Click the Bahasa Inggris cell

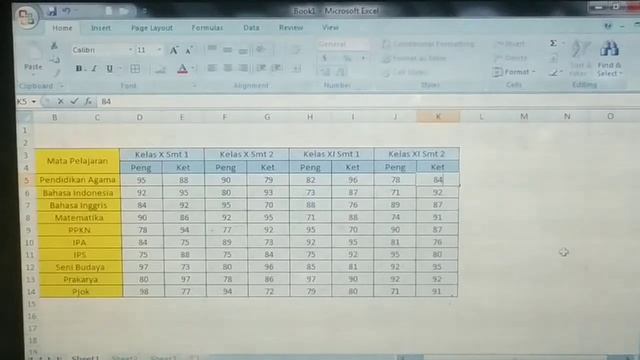coord(79,205)
